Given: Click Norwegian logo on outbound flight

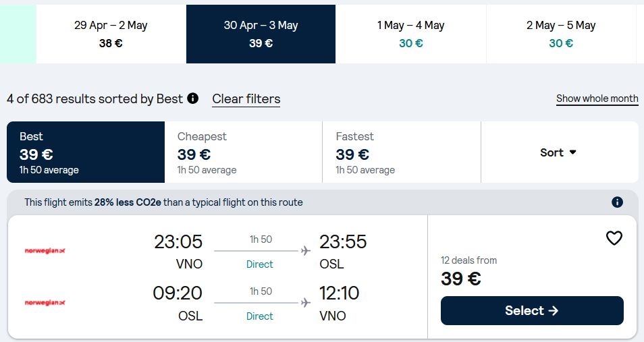Looking at the screenshot, I should pos(45,251).
